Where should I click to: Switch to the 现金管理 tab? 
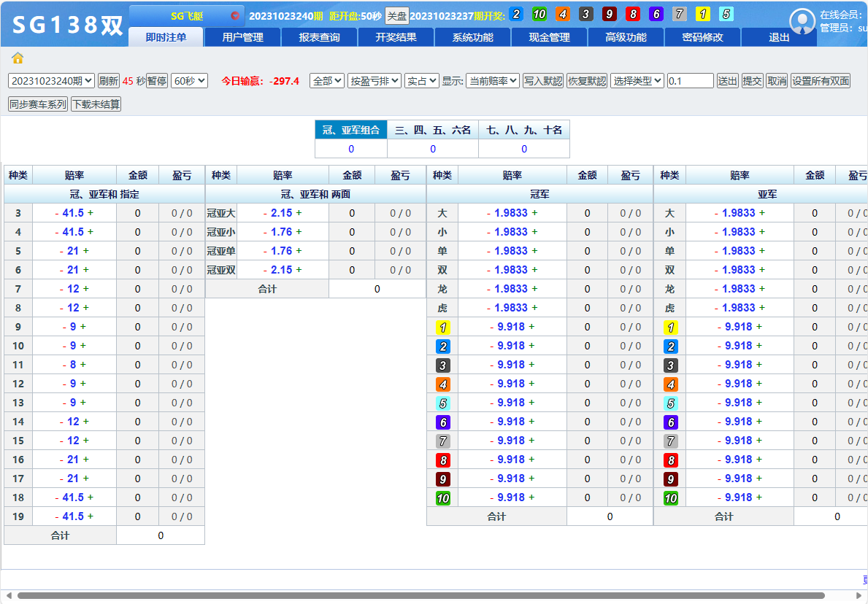coord(549,37)
